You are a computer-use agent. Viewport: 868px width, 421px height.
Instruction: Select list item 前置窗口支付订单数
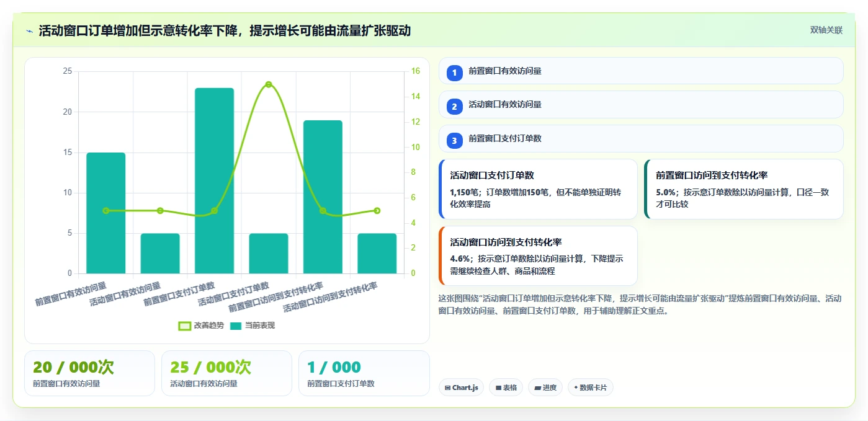click(641, 138)
